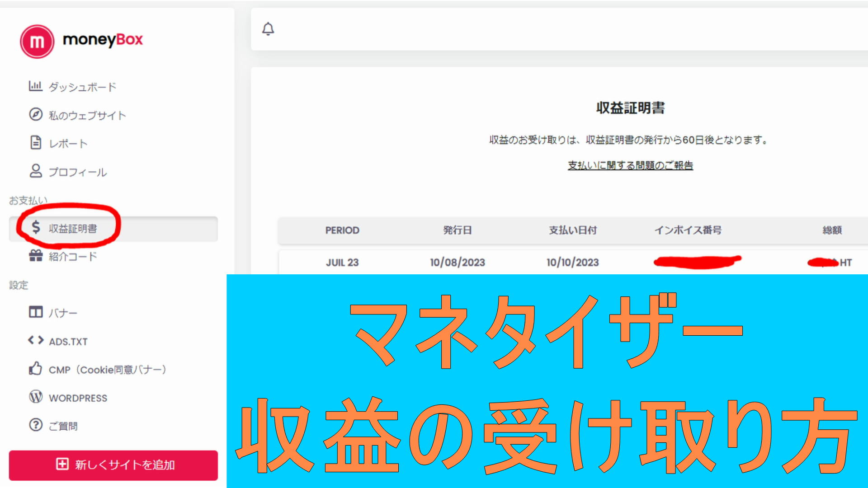Open the バナー settings menu item
The image size is (868, 488).
point(63,313)
